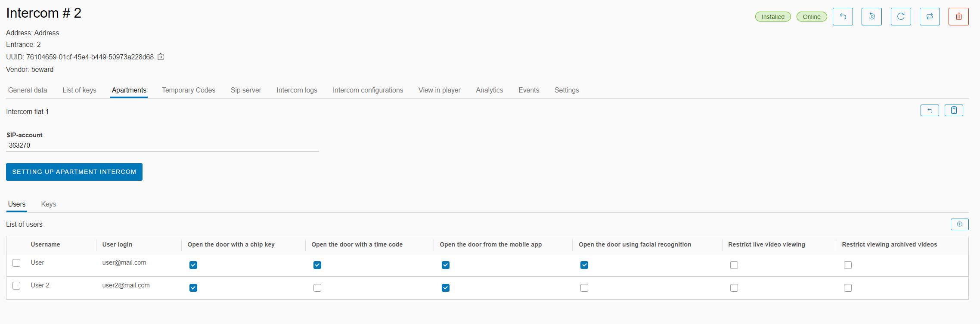Viewport: 980px width, 324px height.
Task: Check Restrict live video viewing for User
Action: point(734,265)
